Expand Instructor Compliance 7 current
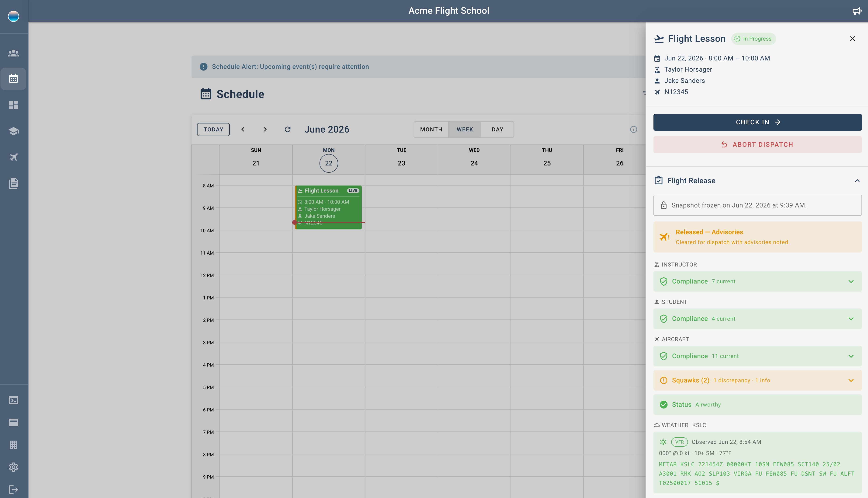This screenshot has width=868, height=498. pyautogui.click(x=757, y=281)
